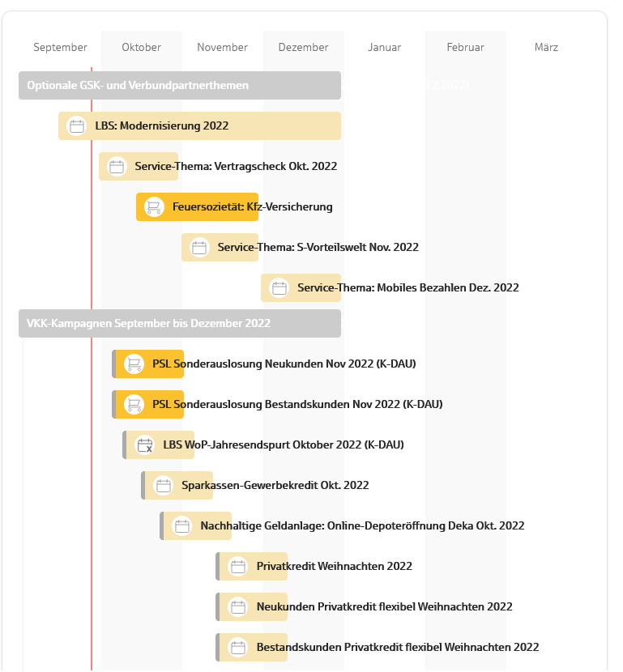Open Neukunden Privatkredit flexibel Weihnachten 2022 label
The width and height of the screenshot is (623, 672).
(384, 607)
